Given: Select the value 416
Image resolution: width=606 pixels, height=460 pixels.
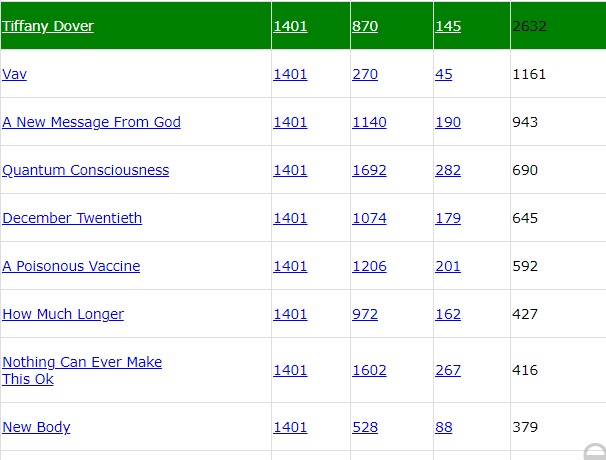Looking at the screenshot, I should [x=525, y=370].
